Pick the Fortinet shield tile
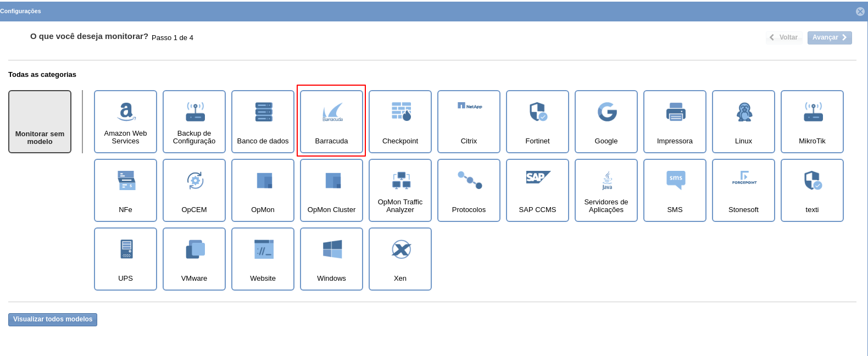The width and height of the screenshot is (868, 356). coord(537,121)
